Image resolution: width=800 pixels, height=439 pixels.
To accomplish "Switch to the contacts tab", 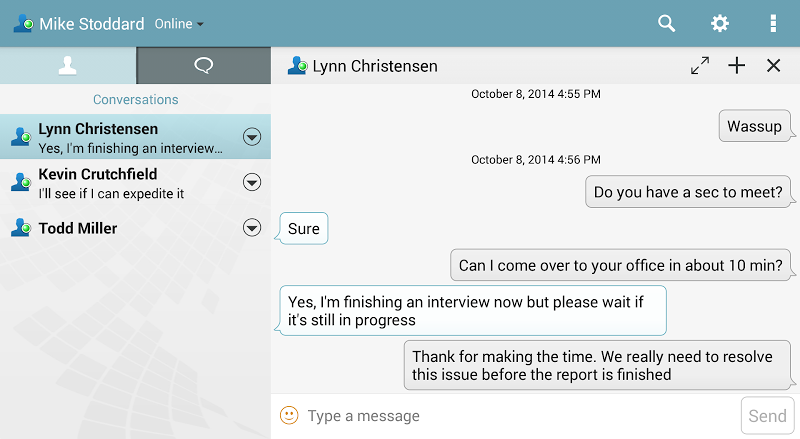I will click(x=68, y=65).
